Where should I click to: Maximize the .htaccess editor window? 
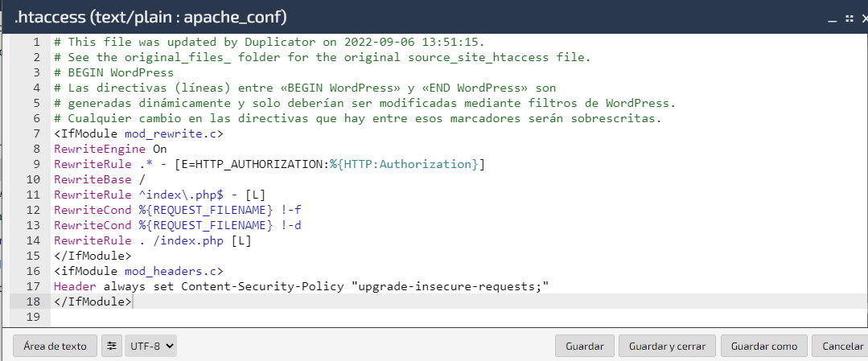coord(849,18)
